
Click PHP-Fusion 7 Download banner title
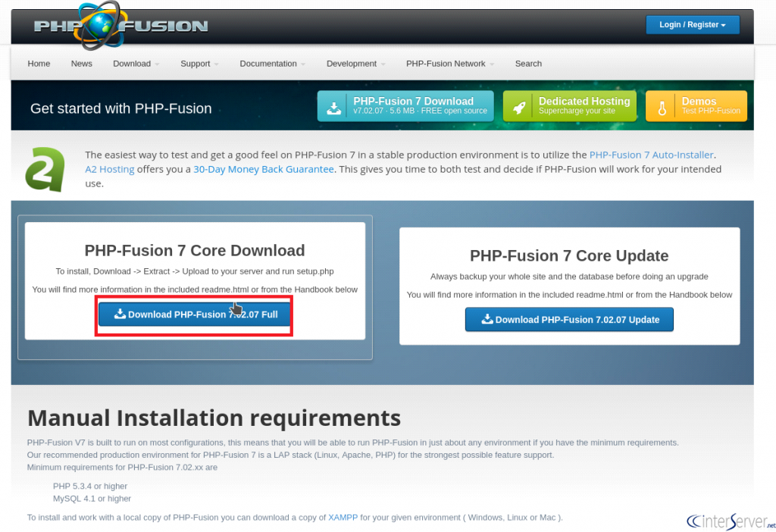(413, 101)
